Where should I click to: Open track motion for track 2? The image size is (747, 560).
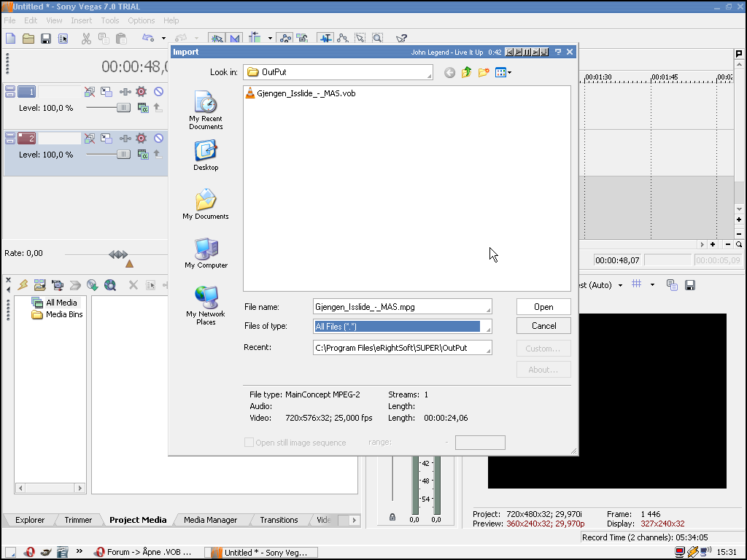coord(107,138)
